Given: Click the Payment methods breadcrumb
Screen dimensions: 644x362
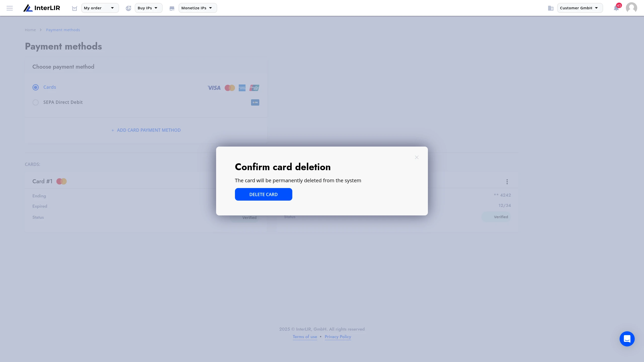Looking at the screenshot, I should tap(63, 30).
